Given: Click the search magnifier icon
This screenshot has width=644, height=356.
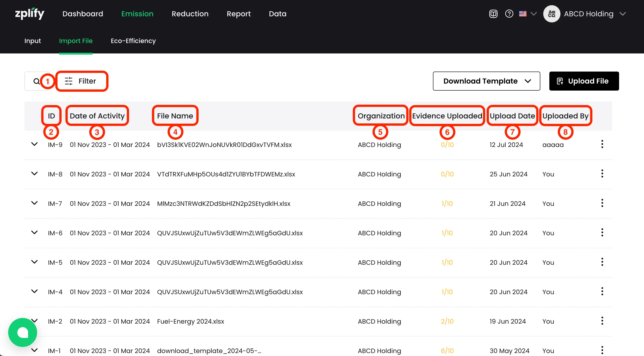Looking at the screenshot, I should [x=36, y=81].
